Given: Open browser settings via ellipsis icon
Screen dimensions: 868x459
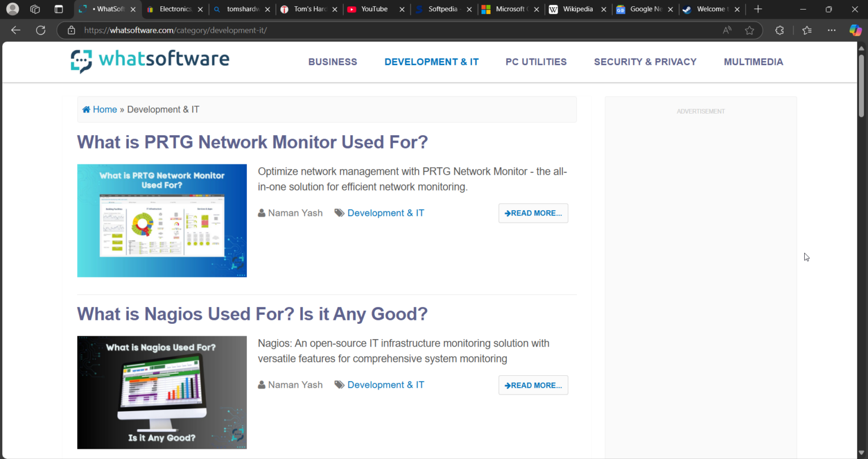Looking at the screenshot, I should 831,30.
